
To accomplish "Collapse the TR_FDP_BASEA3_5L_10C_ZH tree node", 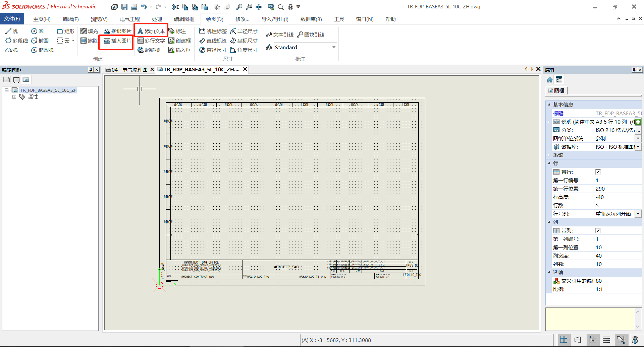I will 6,90.
